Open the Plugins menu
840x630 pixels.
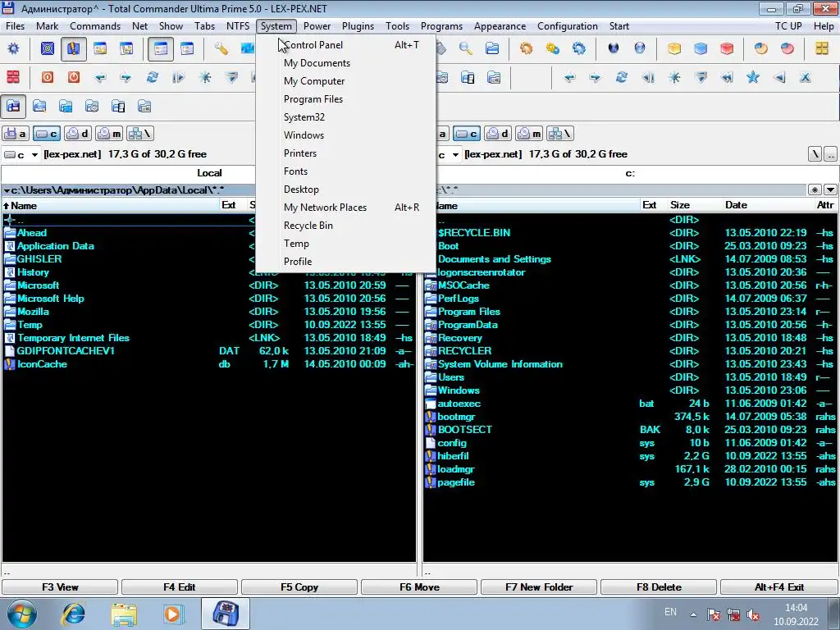coord(358,26)
